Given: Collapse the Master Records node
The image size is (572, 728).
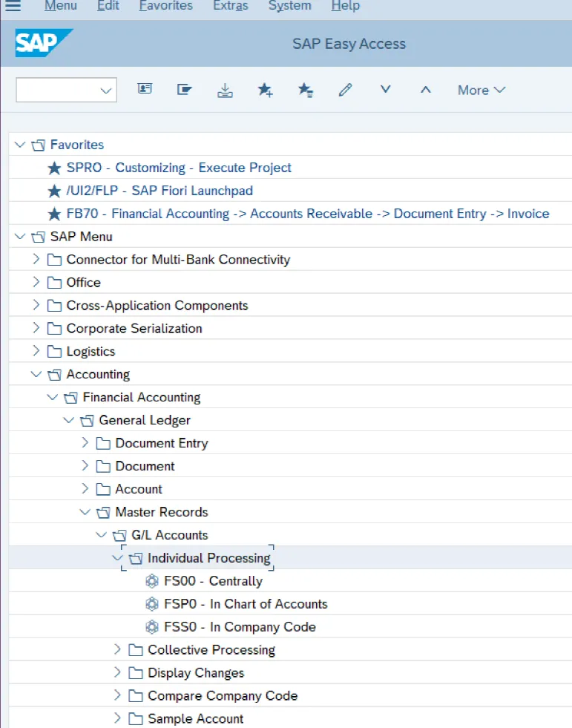Looking at the screenshot, I should click(85, 511).
